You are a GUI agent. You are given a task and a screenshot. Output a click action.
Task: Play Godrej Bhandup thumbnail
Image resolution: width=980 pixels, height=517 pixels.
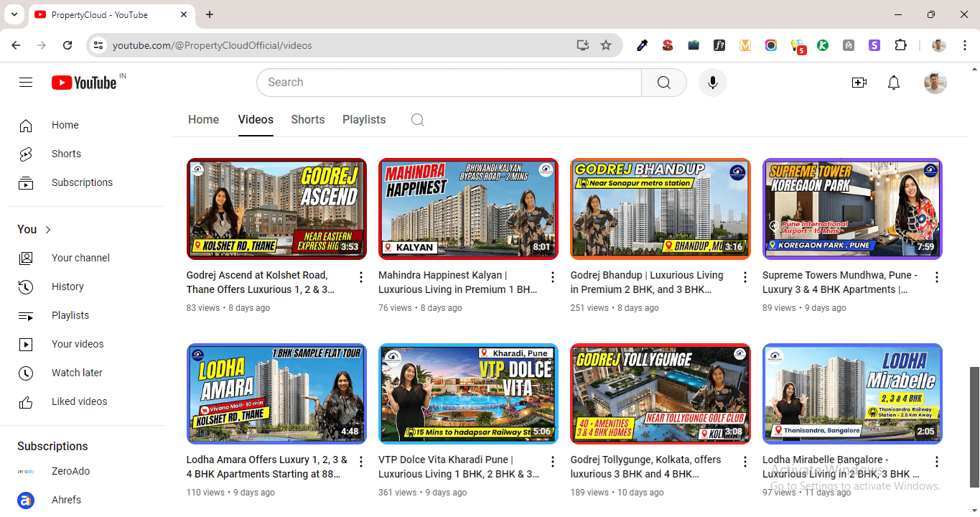point(661,209)
